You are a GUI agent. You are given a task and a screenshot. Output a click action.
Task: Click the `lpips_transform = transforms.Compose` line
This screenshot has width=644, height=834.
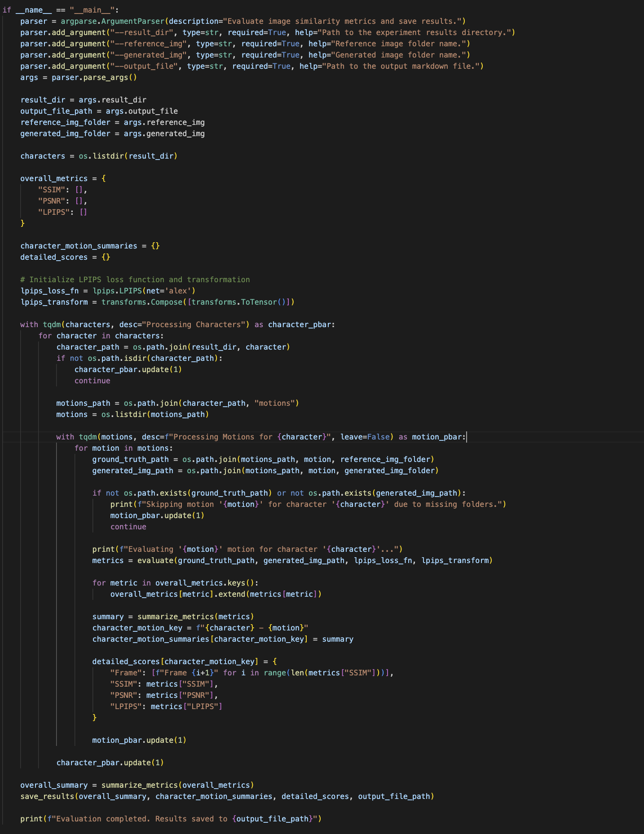(158, 302)
